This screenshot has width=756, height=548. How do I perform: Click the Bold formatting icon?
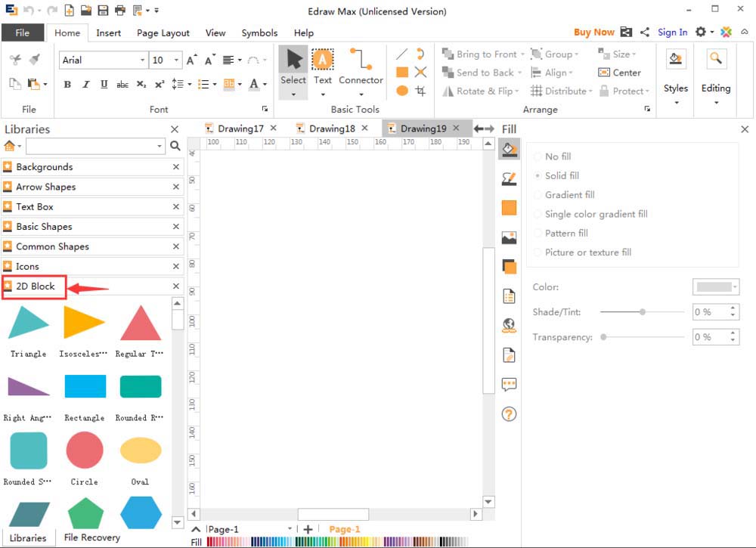click(x=67, y=85)
